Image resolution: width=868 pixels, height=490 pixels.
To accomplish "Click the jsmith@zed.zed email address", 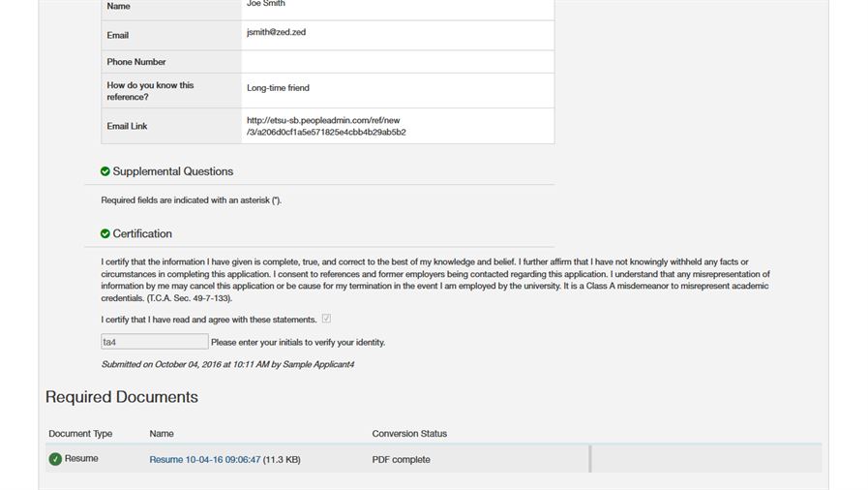I will tap(276, 33).
